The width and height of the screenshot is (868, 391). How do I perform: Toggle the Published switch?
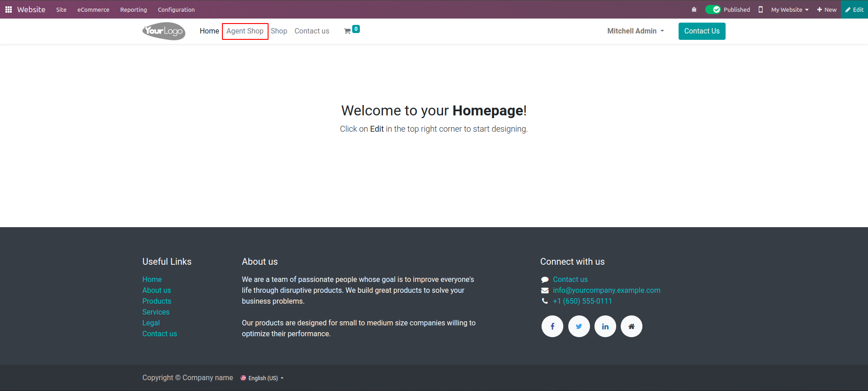coord(713,10)
